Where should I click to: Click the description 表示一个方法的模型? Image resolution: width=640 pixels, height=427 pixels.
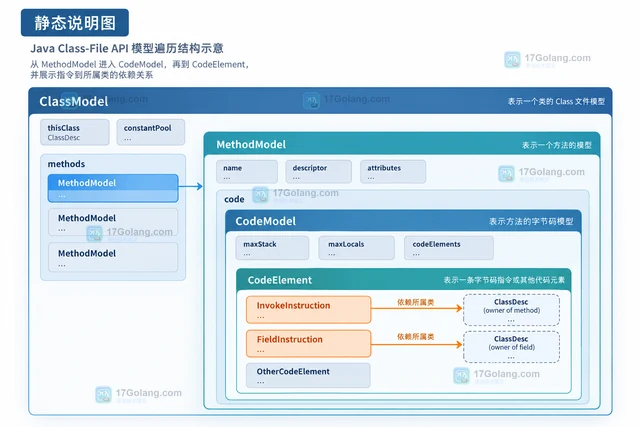click(557, 145)
